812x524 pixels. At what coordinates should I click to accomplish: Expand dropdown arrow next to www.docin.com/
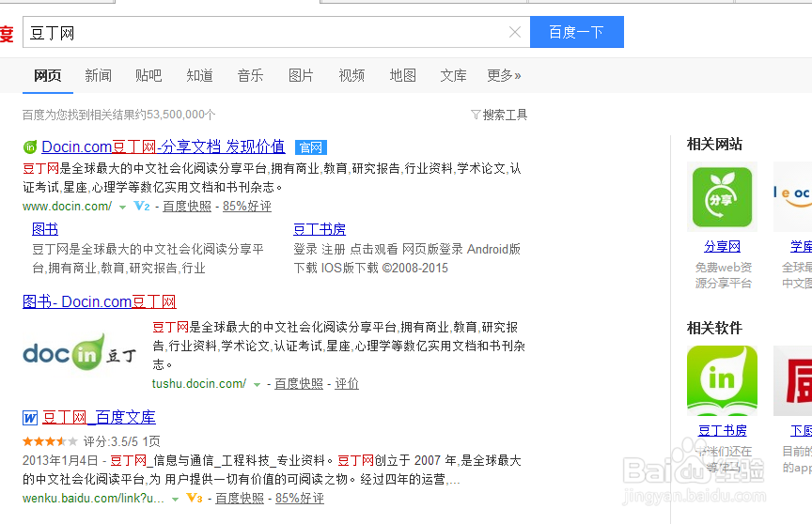[x=122, y=207]
